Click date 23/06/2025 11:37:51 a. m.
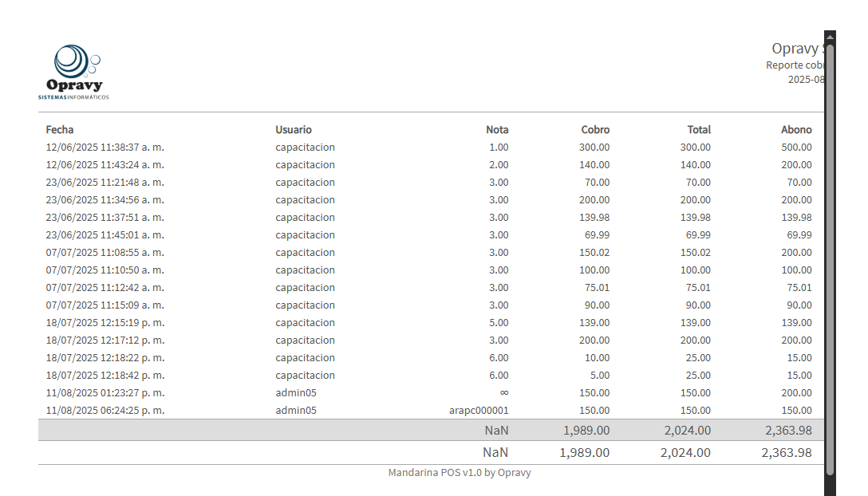 point(105,218)
